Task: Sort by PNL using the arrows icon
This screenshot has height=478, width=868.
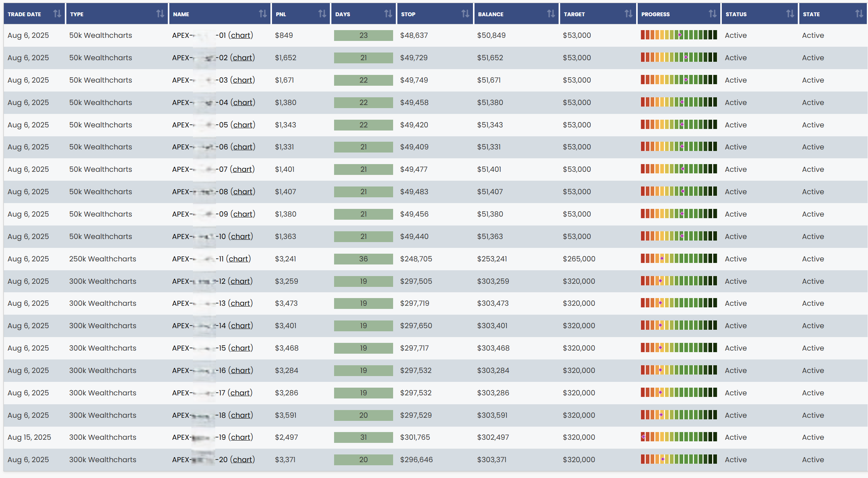Action: pyautogui.click(x=322, y=14)
